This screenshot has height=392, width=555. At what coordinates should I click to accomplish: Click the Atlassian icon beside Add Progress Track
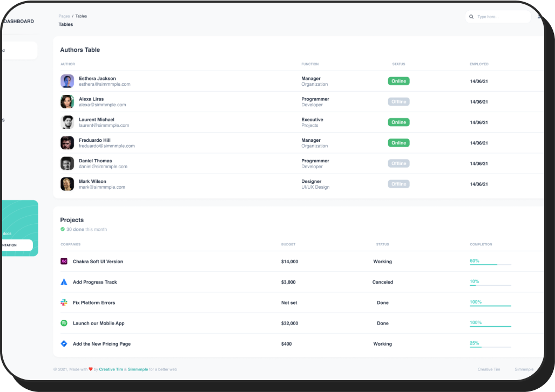pos(64,282)
